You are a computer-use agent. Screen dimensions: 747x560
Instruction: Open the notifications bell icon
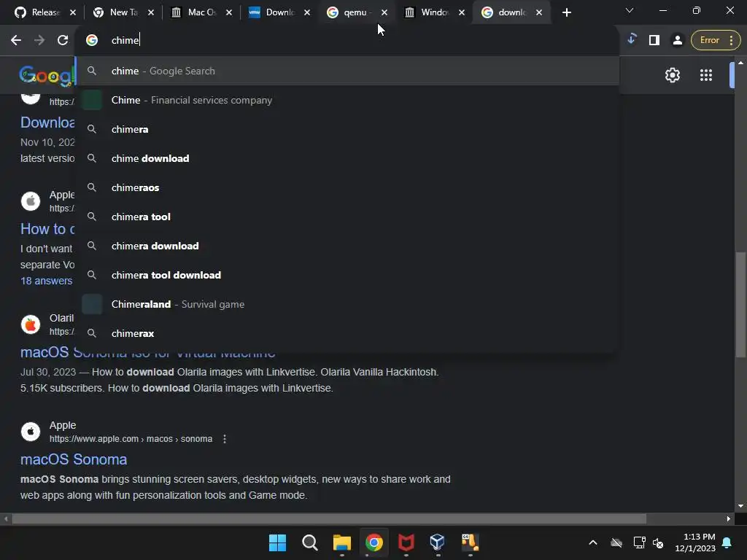[x=727, y=542]
